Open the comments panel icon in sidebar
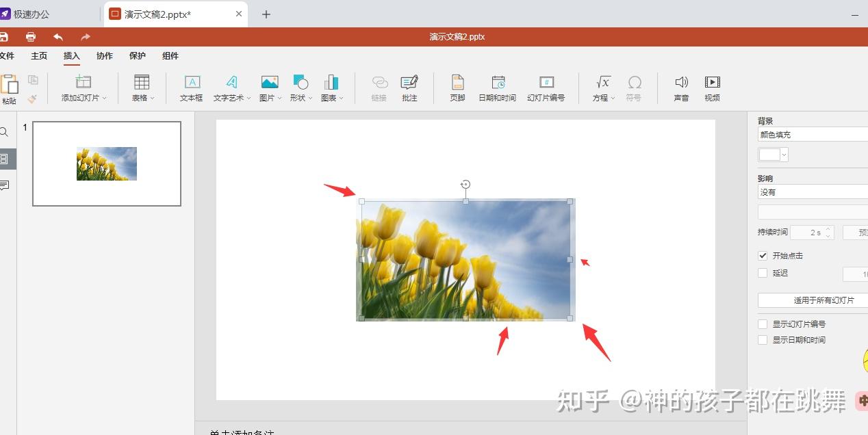Image resolution: width=868 pixels, height=435 pixels. tap(4, 185)
